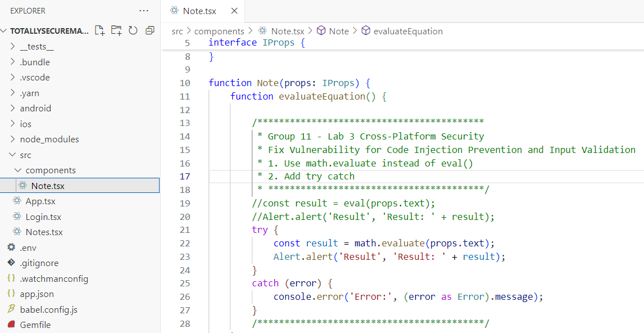Select the Note.tsx editor tab
644x333 pixels.
click(x=203, y=11)
